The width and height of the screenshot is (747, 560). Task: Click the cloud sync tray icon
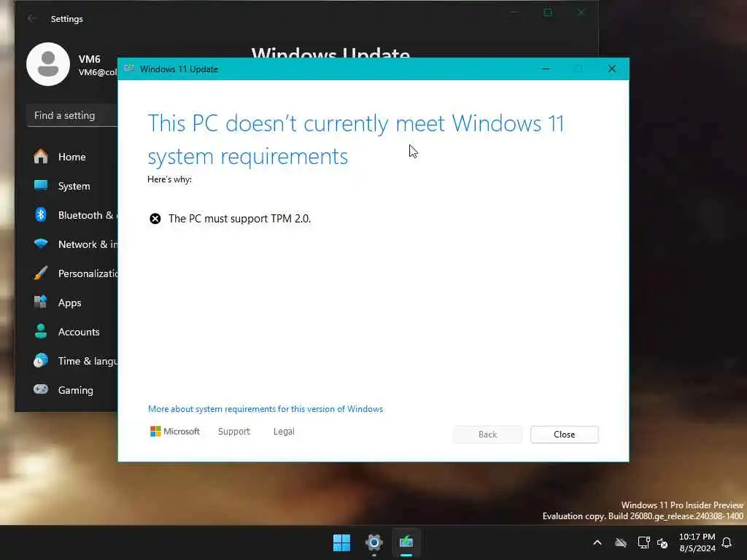(x=620, y=542)
